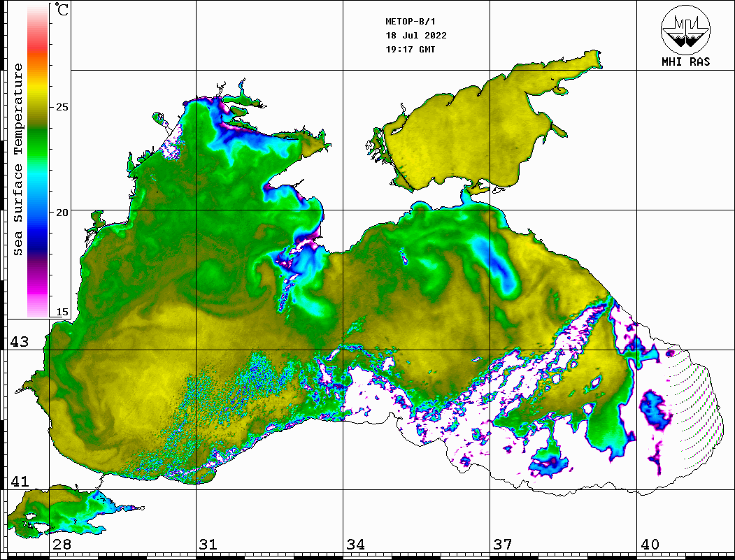Click the °C unit label above scale
The width and height of the screenshot is (735, 560).
(61, 9)
